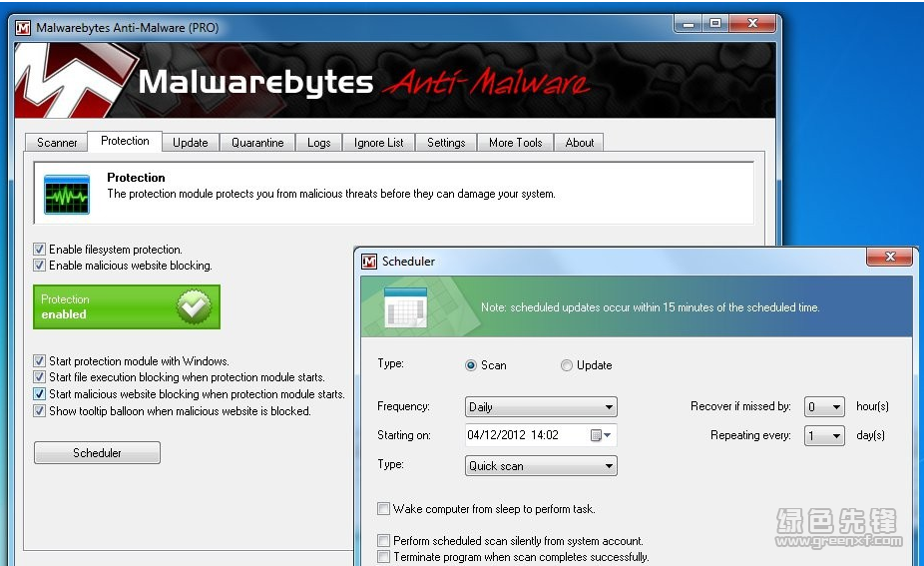Viewport: 924px width, 566px height.
Task: Toggle Show tooltip balloon checkbox
Action: [x=39, y=411]
